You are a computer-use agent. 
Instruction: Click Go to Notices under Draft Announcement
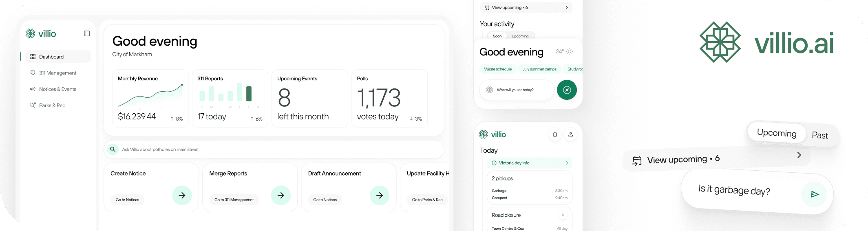coord(325,200)
